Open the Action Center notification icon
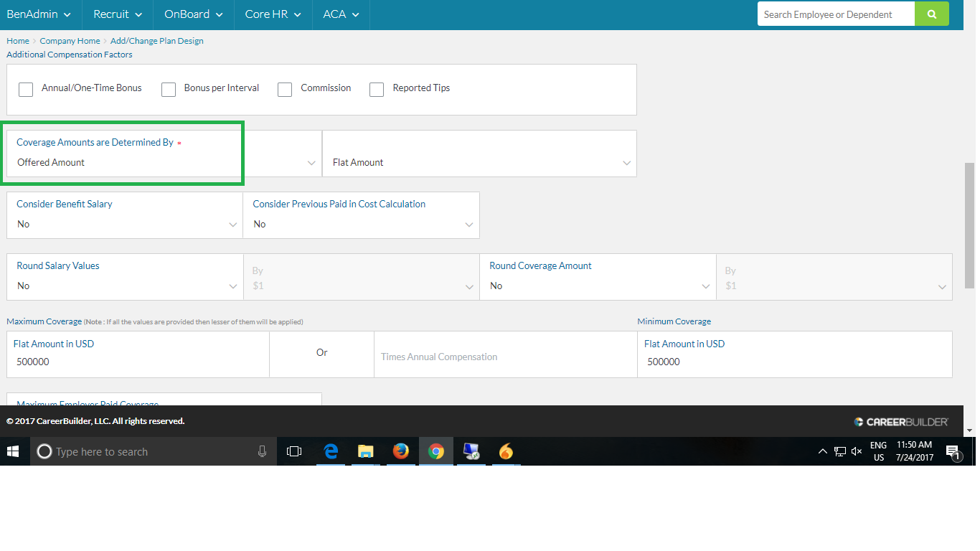This screenshot has width=980, height=551. 953,451
